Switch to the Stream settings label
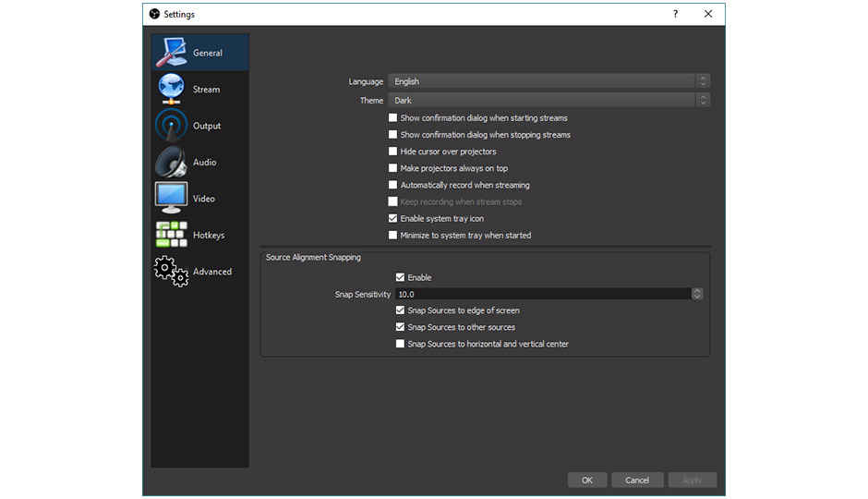Screen dimensions: 868x499 click(206, 89)
